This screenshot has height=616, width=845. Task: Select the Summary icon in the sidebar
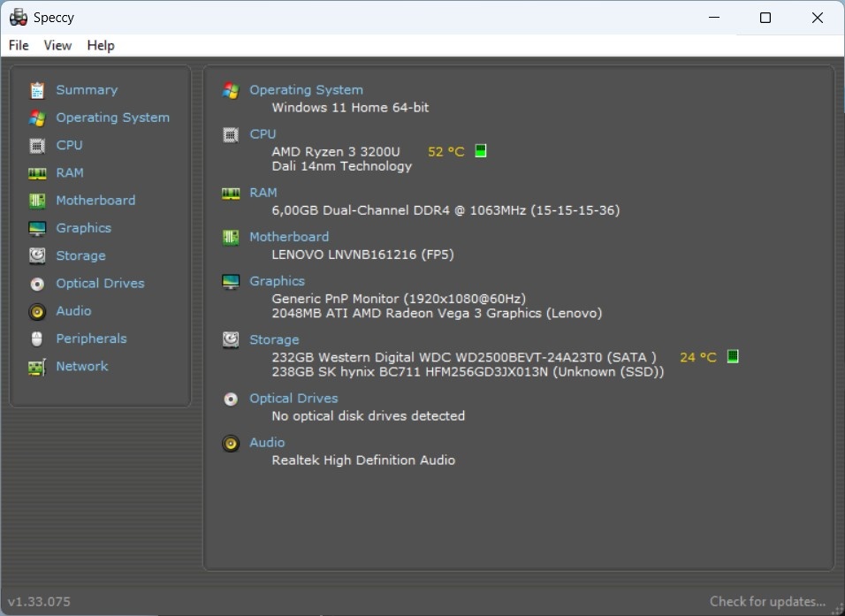[x=36, y=89]
